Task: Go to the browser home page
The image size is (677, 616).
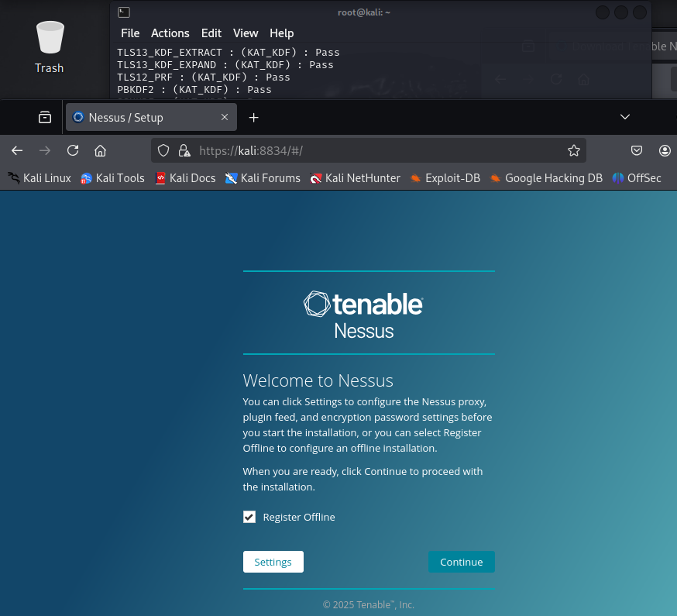Action: pos(100,151)
